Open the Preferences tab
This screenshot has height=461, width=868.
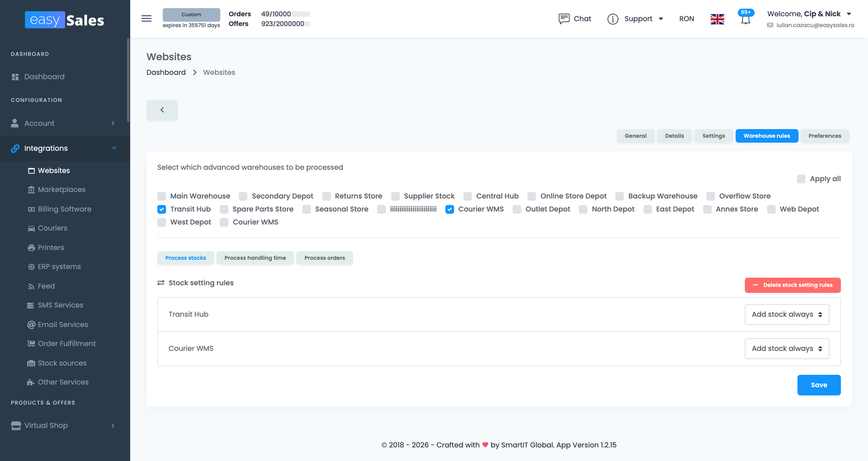[825, 136]
